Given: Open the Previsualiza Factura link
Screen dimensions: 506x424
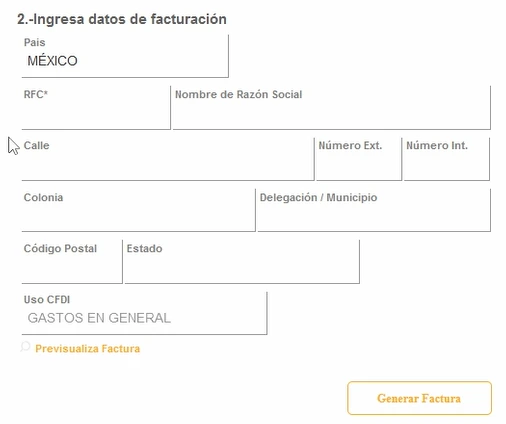Looking at the screenshot, I should 87,349.
